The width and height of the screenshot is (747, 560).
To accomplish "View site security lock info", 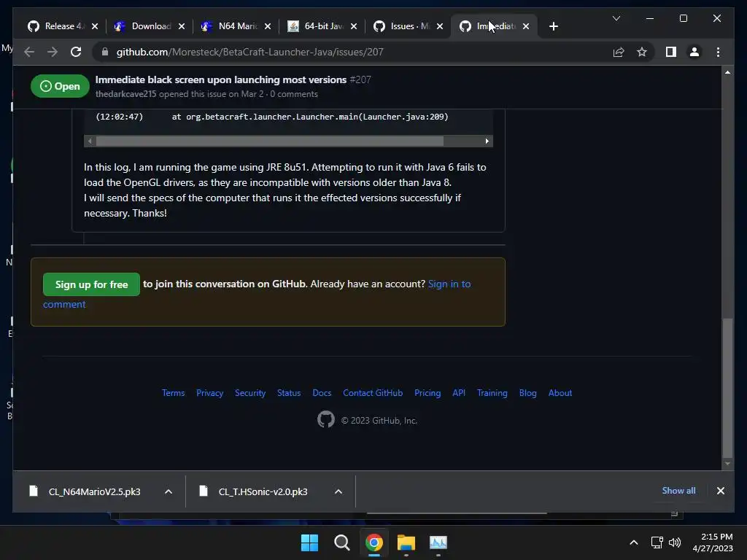I will pyautogui.click(x=105, y=52).
